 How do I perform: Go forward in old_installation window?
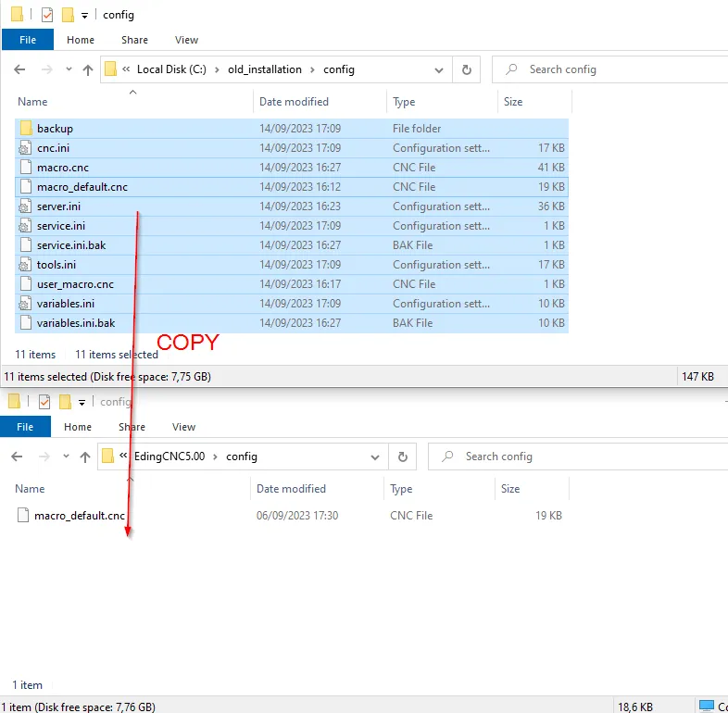point(47,69)
